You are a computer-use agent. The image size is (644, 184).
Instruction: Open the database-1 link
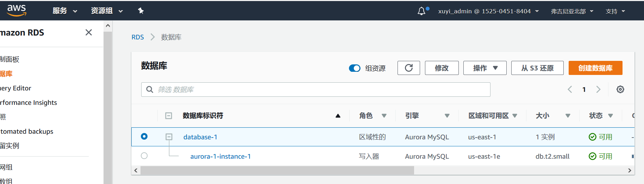[x=200, y=137]
